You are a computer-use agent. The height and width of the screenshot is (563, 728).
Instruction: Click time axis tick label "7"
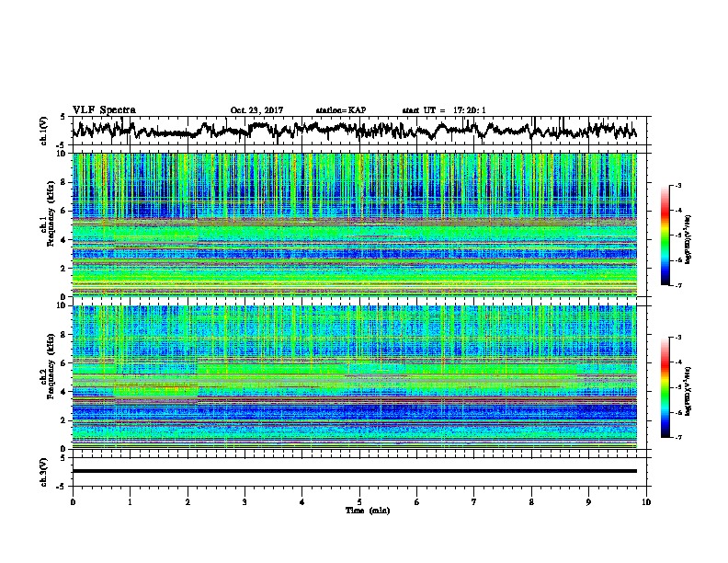pos(474,502)
